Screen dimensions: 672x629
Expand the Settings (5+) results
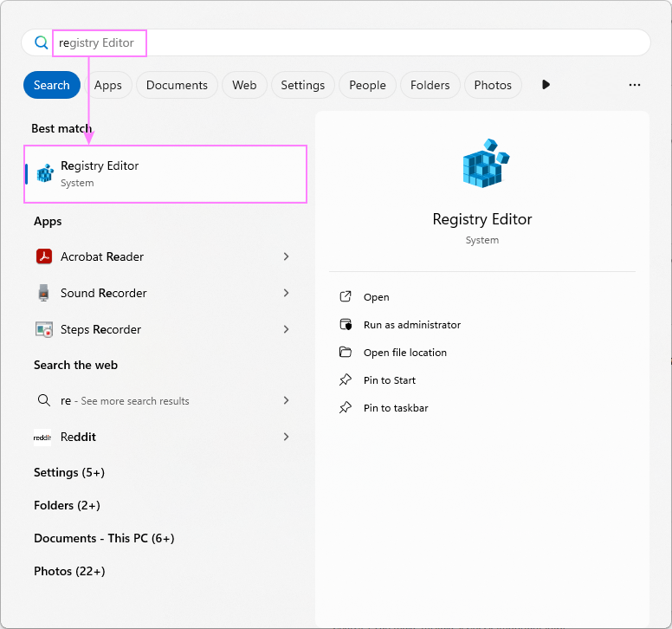click(x=69, y=472)
